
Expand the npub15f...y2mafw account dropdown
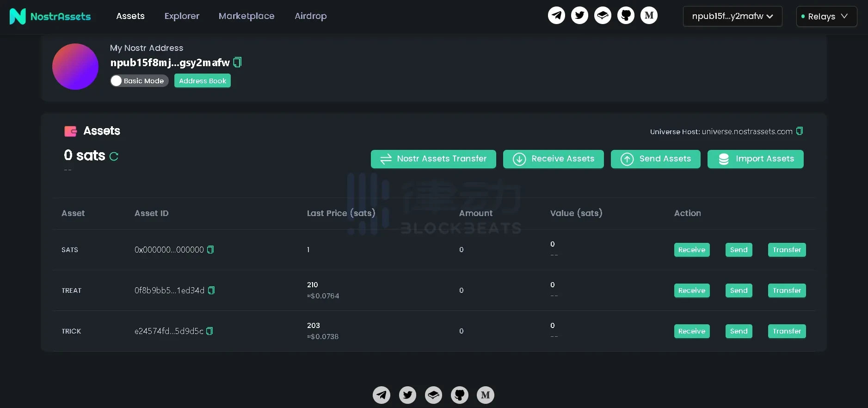tap(733, 16)
